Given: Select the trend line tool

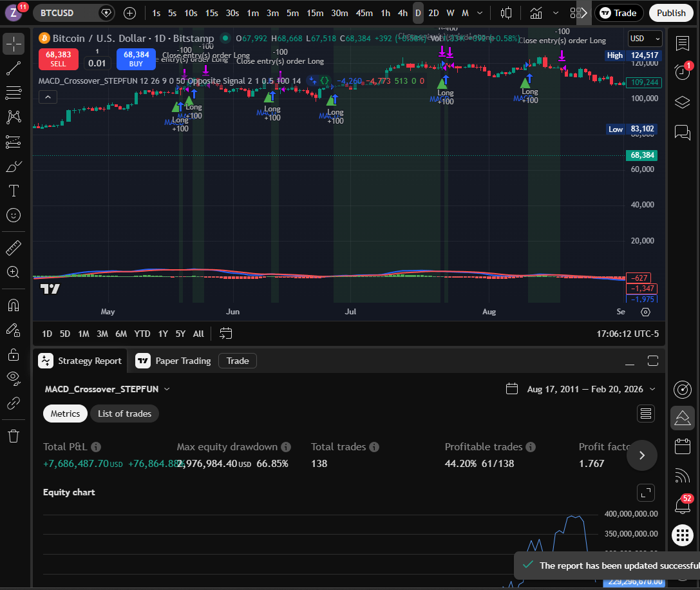Looking at the screenshot, I should pos(14,68).
